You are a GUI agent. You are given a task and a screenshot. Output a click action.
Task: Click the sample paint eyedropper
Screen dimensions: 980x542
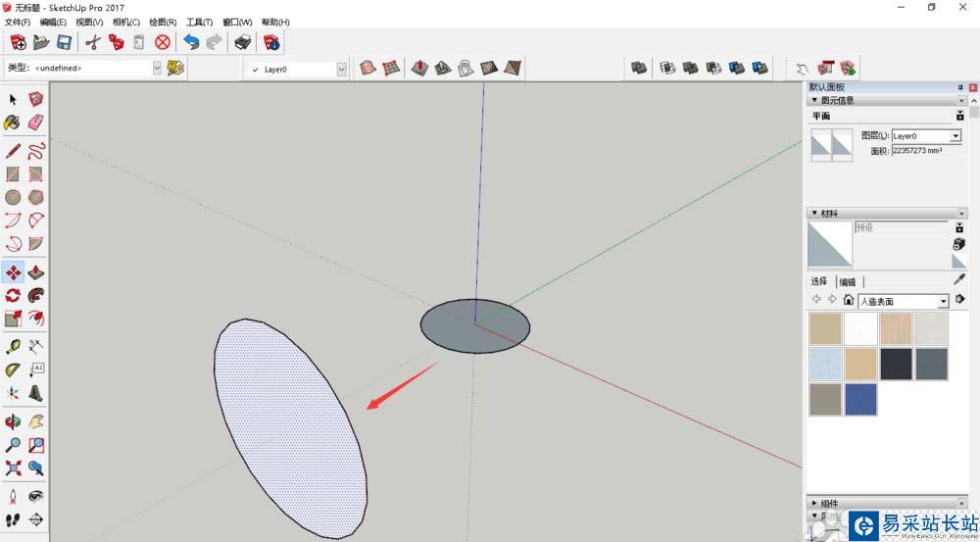959,279
